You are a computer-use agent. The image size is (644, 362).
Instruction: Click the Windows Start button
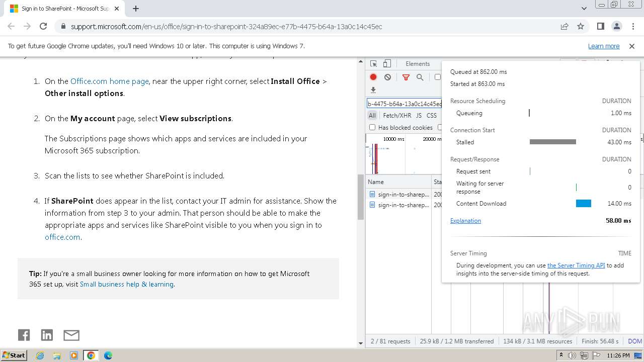coord(14,355)
